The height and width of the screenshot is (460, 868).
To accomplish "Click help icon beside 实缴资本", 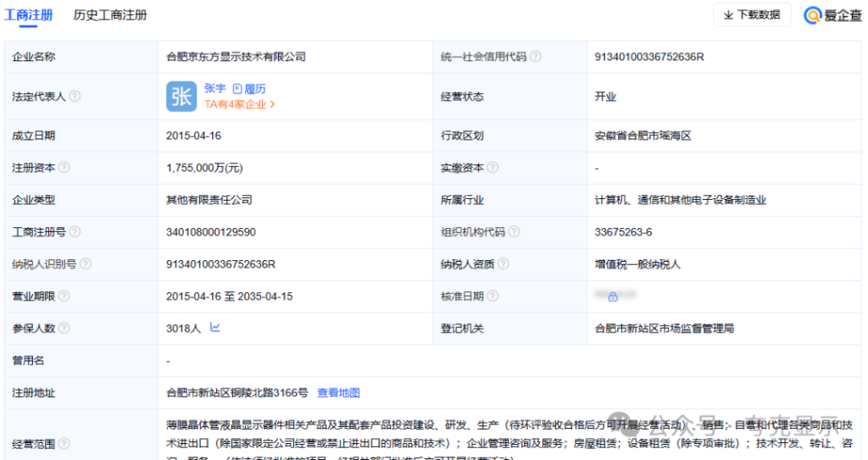I will click(x=492, y=167).
